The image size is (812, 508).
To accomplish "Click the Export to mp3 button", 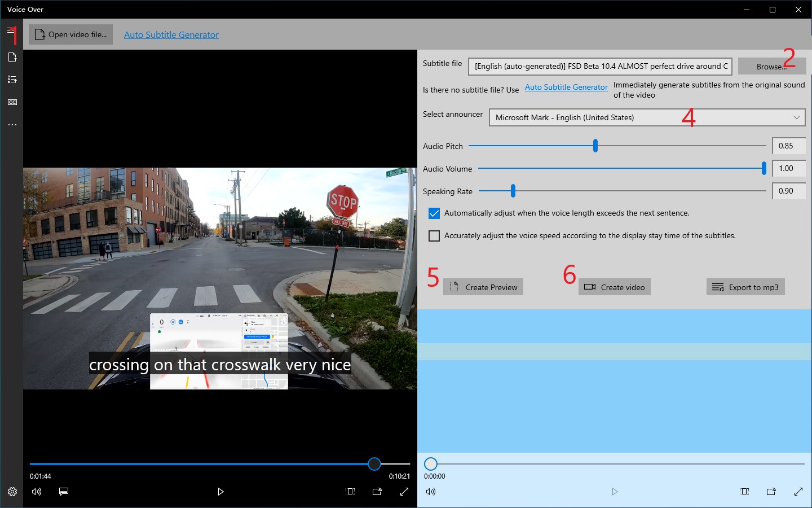I will tap(745, 287).
